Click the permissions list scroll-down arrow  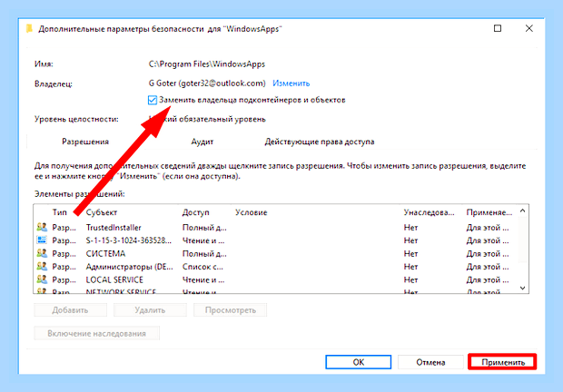522,288
